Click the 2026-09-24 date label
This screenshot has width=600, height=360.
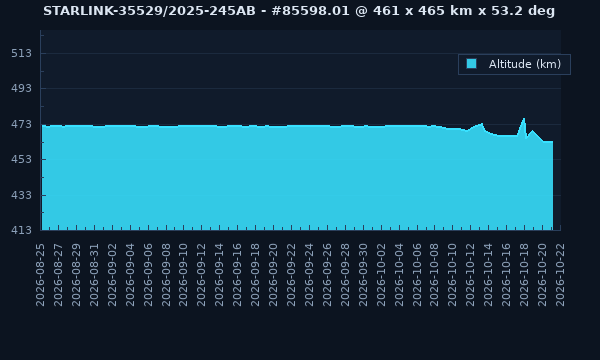click(x=309, y=275)
